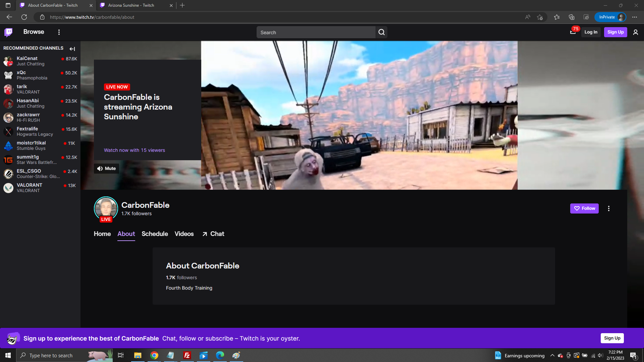Refresh the browser page
The height and width of the screenshot is (362, 644).
pyautogui.click(x=24, y=17)
